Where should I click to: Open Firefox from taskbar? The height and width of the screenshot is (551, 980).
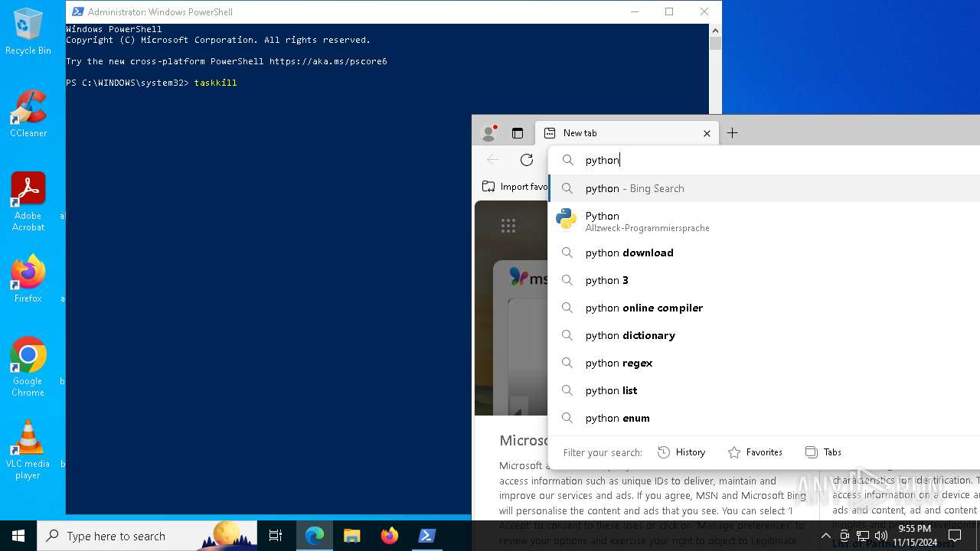(390, 536)
